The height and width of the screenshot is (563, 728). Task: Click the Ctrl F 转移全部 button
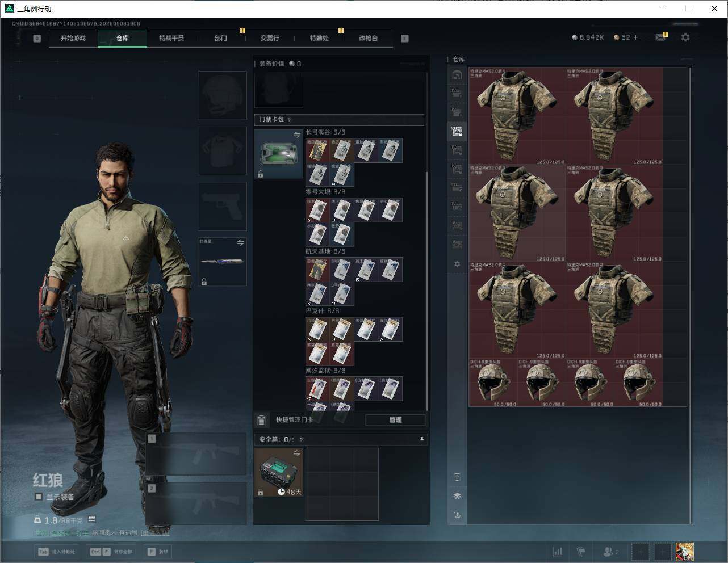[x=111, y=552]
